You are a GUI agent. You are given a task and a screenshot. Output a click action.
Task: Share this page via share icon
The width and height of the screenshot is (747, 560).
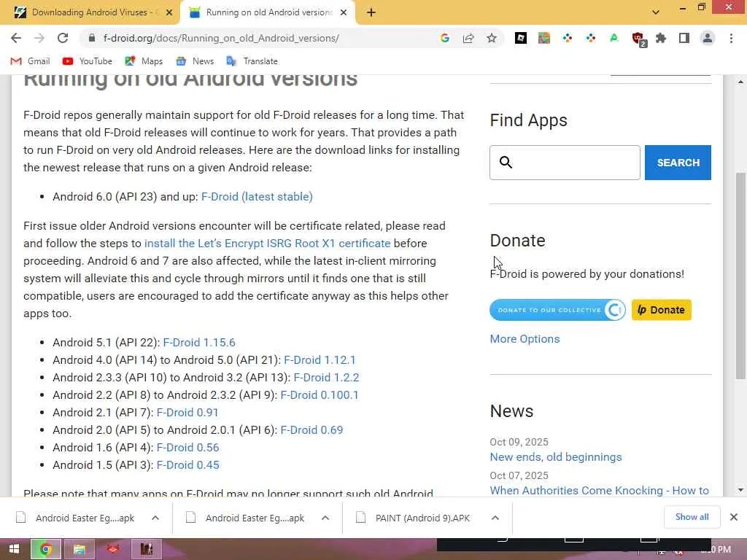point(468,38)
